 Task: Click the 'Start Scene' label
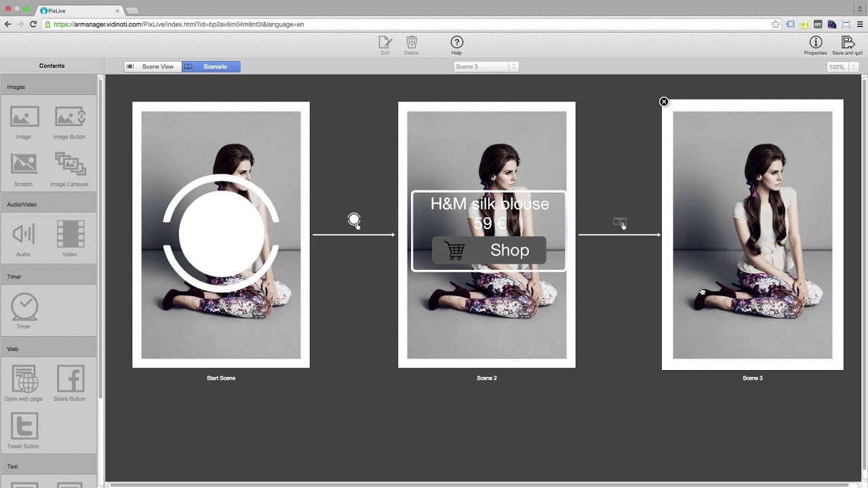pyautogui.click(x=221, y=378)
